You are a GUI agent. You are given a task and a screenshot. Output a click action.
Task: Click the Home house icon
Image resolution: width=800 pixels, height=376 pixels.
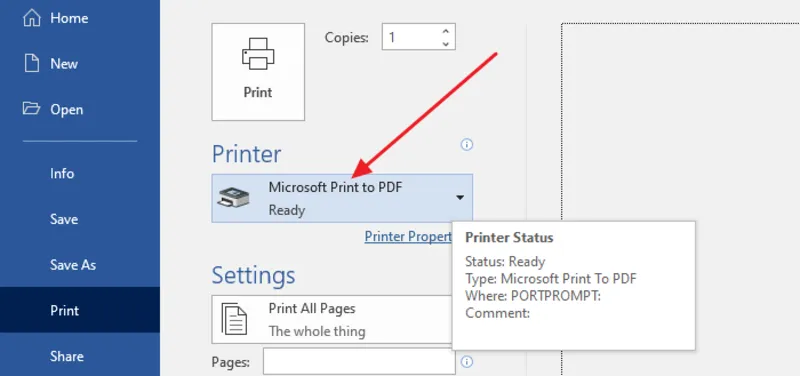tap(32, 18)
